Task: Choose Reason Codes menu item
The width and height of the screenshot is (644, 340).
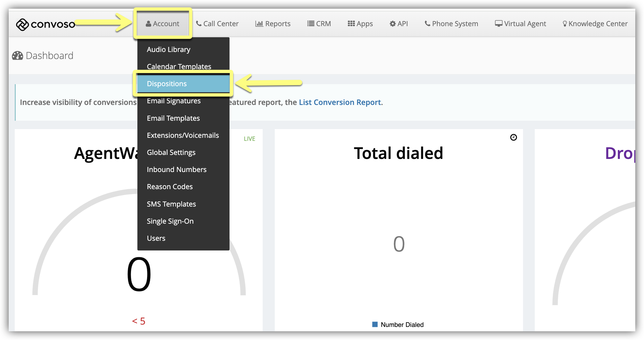Action: pyautogui.click(x=183, y=186)
